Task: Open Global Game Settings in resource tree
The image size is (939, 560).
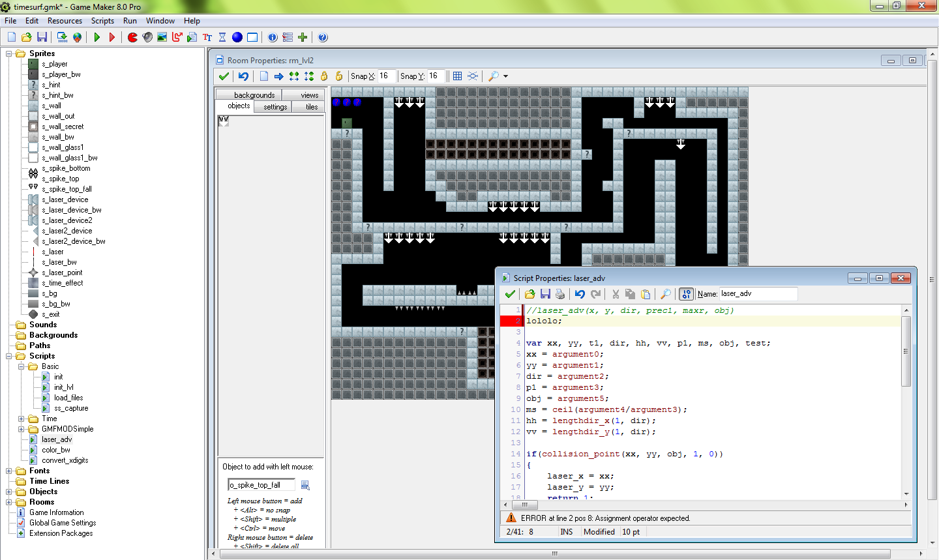Action: click(x=63, y=523)
